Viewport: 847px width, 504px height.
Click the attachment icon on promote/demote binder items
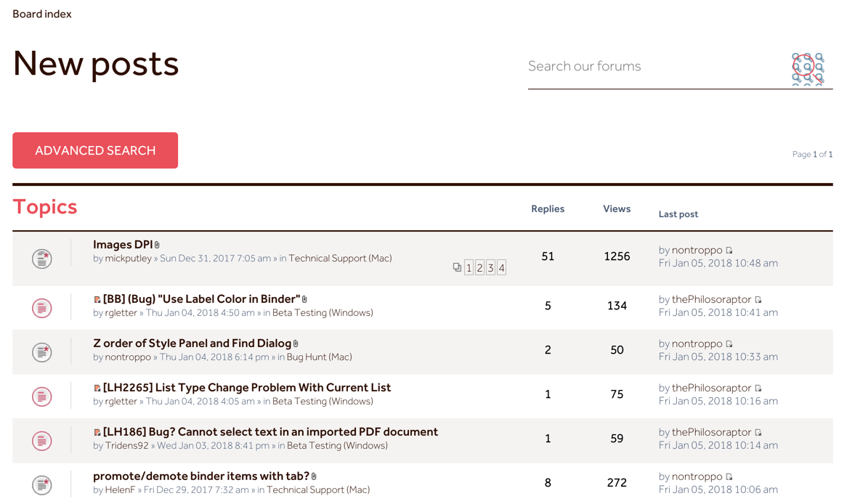[312, 476]
